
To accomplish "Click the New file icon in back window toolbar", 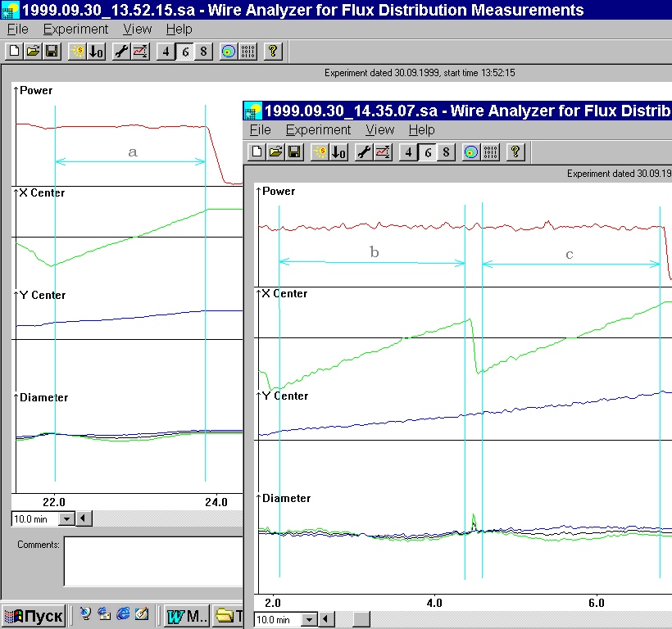I will pyautogui.click(x=15, y=52).
